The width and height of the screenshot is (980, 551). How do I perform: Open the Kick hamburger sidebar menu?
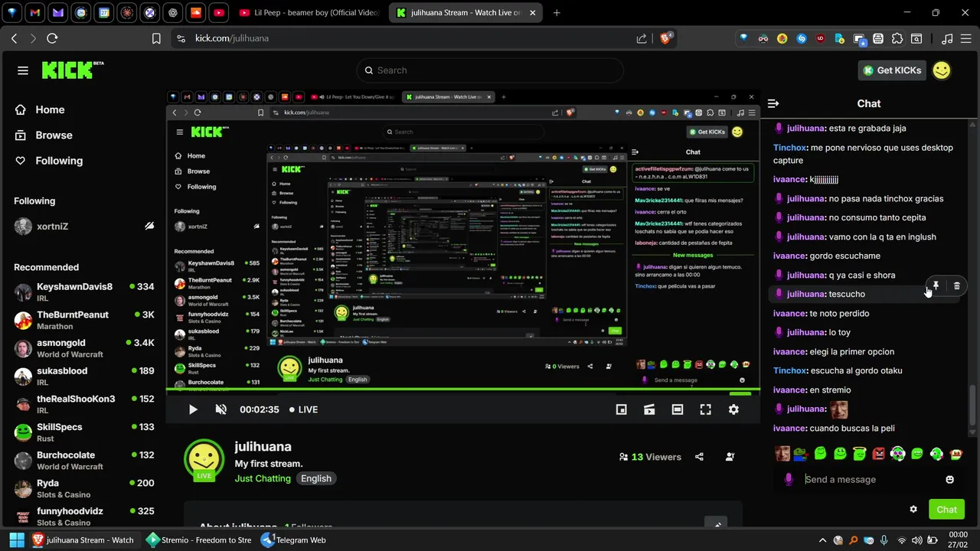(x=23, y=70)
